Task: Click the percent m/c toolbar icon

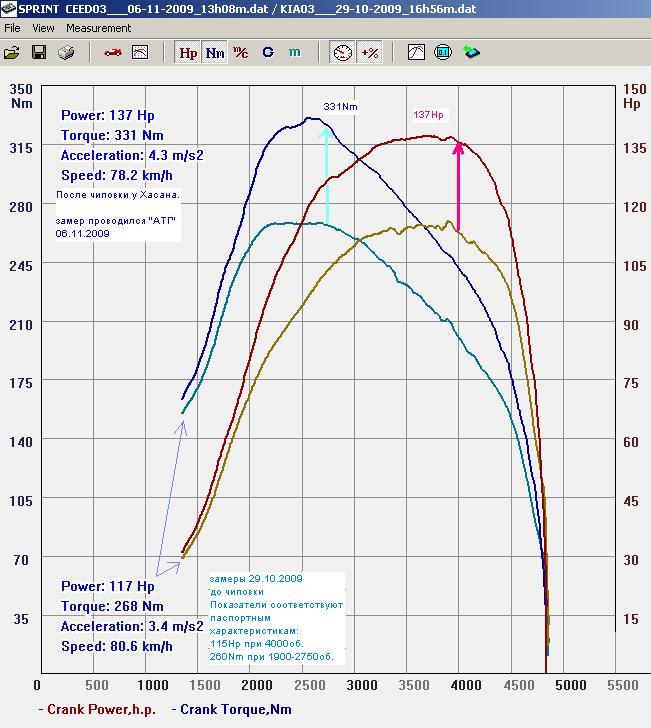Action: click(x=241, y=52)
